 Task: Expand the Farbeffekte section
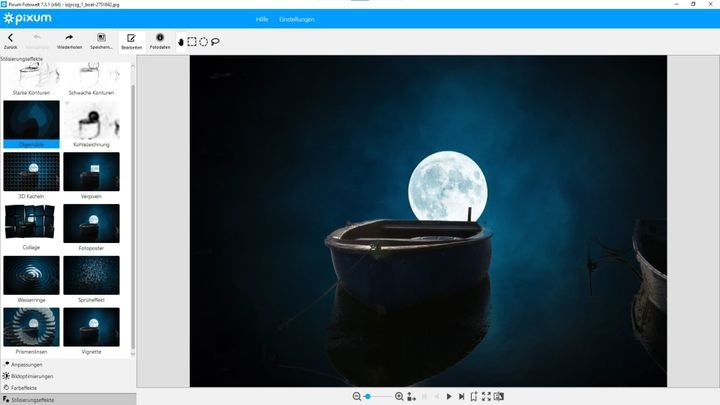tap(68, 388)
